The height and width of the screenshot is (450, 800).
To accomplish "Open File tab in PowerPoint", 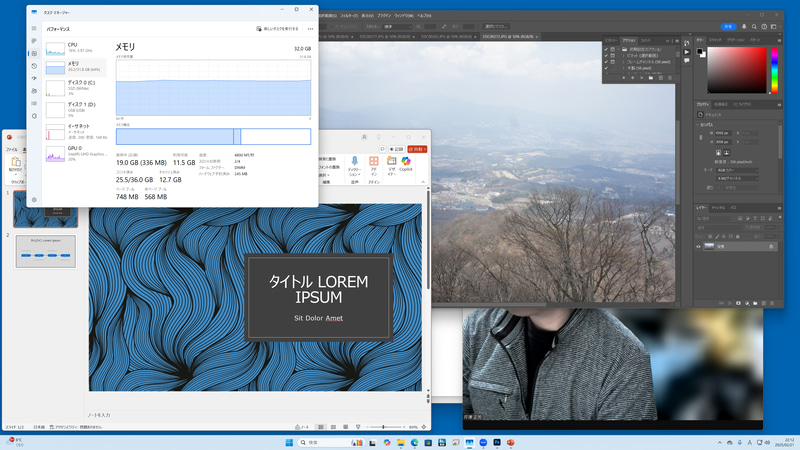I will point(11,149).
